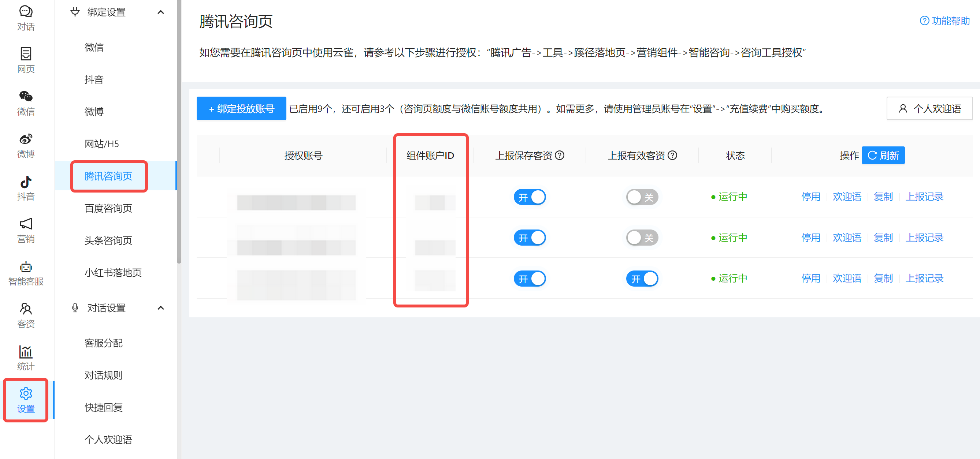Collapse the 对话设置 section
The height and width of the screenshot is (459, 980).
point(160,308)
